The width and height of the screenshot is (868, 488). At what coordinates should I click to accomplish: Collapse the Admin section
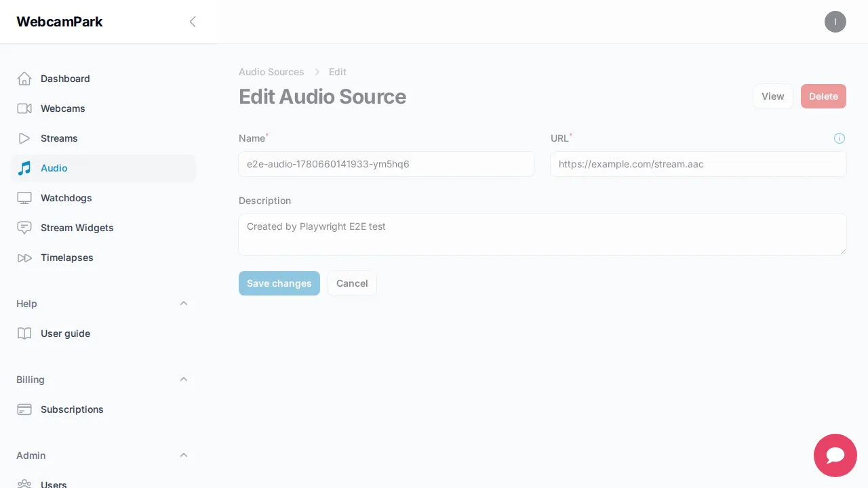pyautogui.click(x=184, y=455)
